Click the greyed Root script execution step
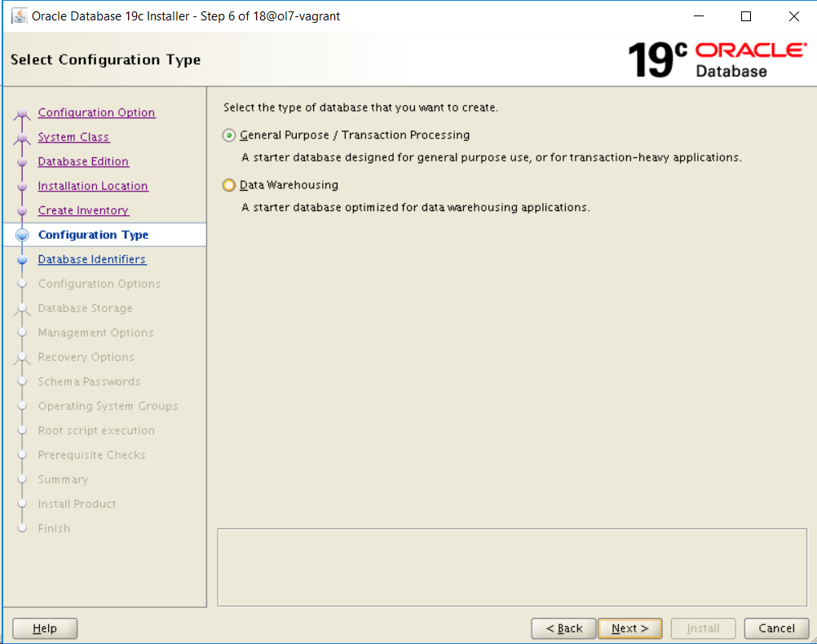 96,431
